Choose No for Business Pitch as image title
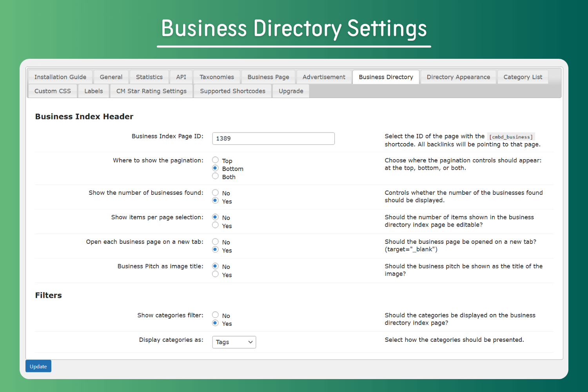588x392 pixels. pos(215,266)
